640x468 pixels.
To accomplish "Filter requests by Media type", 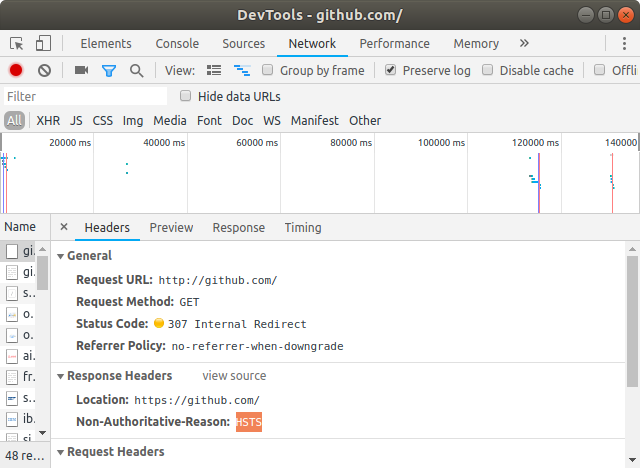I will 170,120.
